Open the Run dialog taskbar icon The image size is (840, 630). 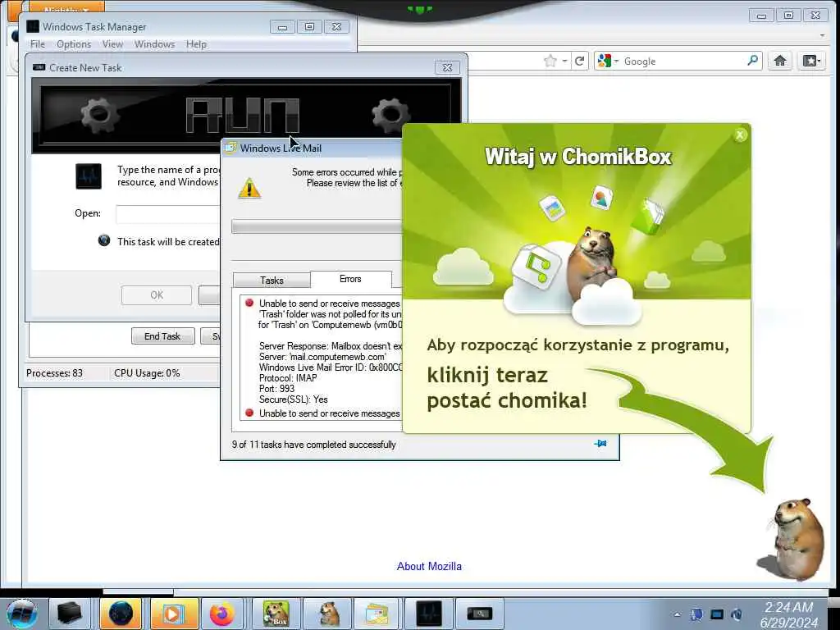(x=479, y=614)
